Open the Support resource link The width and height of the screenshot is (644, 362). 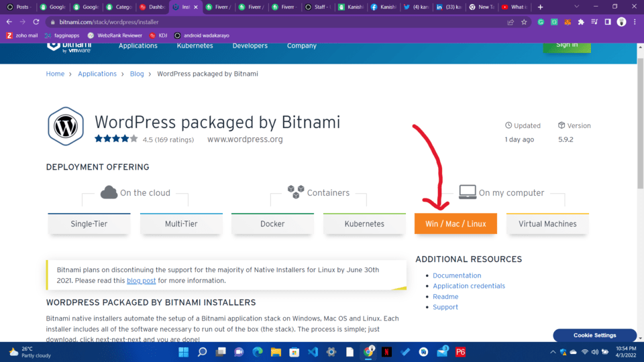(445, 307)
